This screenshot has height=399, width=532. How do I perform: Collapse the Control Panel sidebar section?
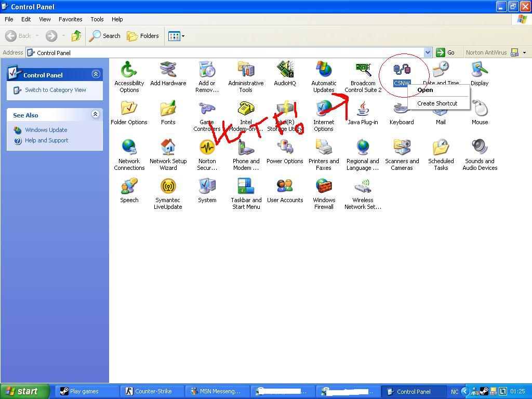pyautogui.click(x=96, y=74)
